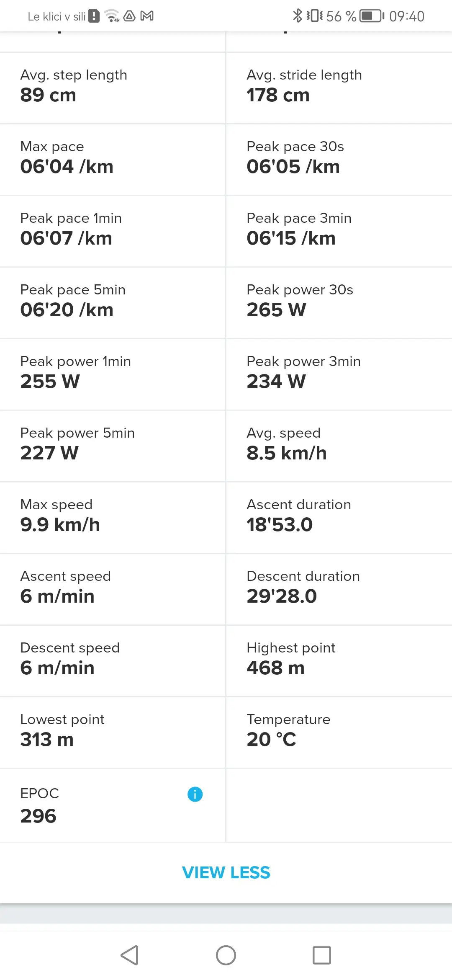Open recent apps square button
This screenshot has height=980, width=452.
pos(321,955)
